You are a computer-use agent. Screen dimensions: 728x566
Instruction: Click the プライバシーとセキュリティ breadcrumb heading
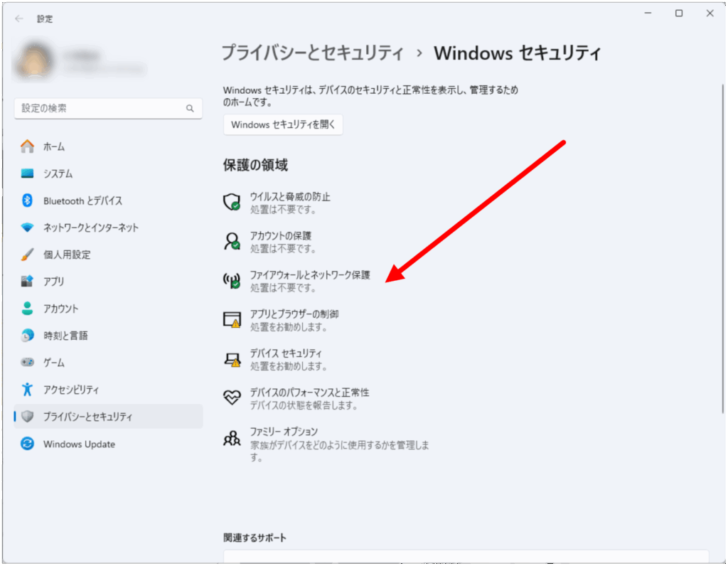313,53
